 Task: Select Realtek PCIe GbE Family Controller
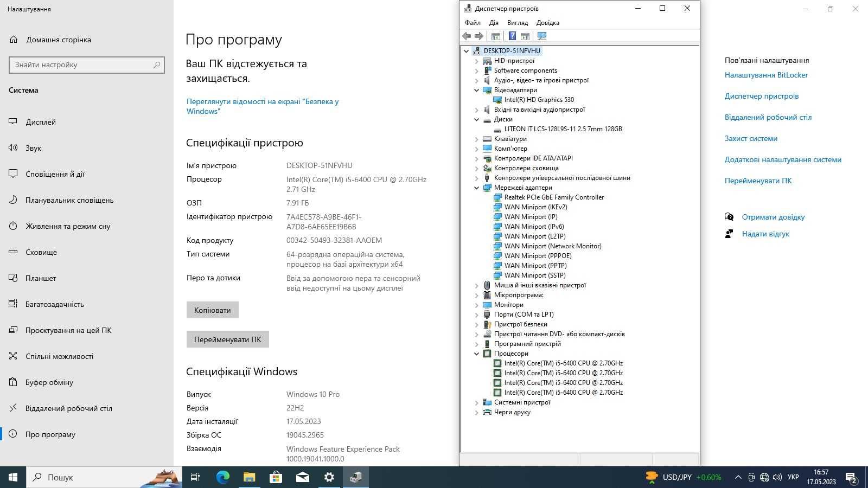(554, 197)
